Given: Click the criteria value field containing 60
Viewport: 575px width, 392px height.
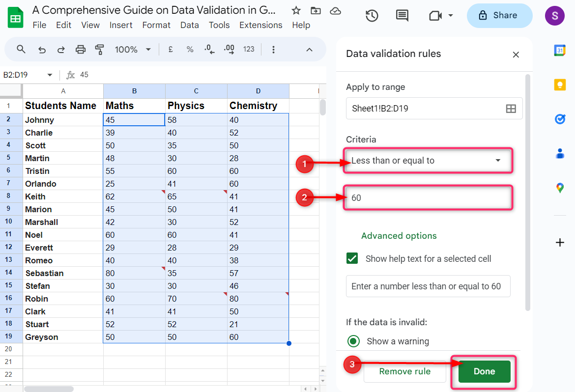Looking at the screenshot, I should pos(428,198).
